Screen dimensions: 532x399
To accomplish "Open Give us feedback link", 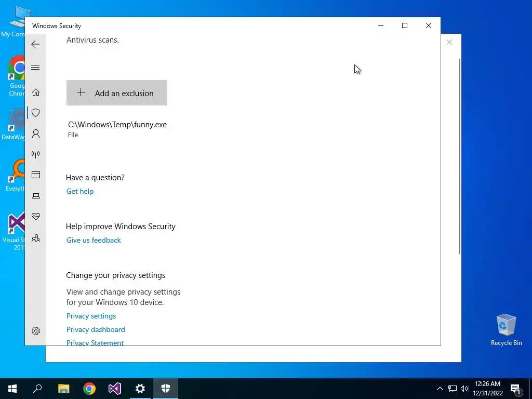I will (x=94, y=240).
